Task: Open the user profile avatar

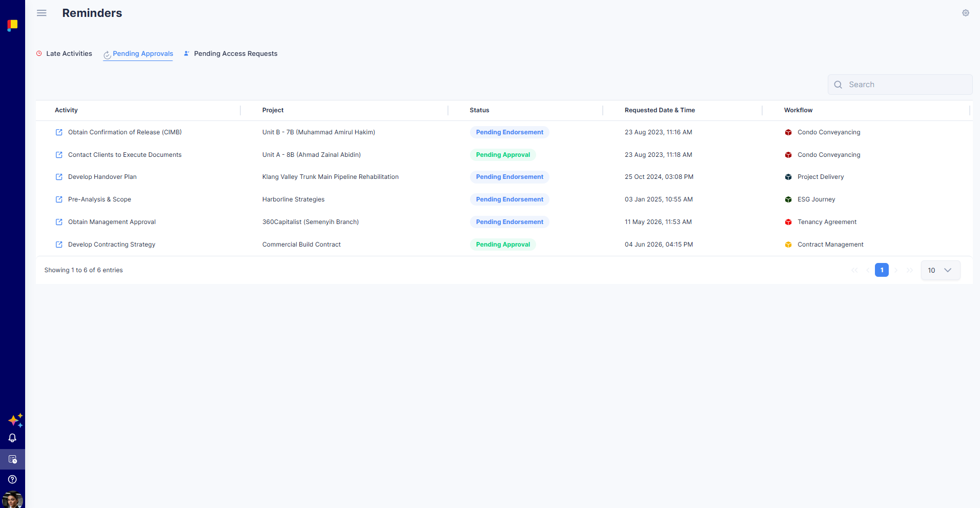Action: click(12, 500)
